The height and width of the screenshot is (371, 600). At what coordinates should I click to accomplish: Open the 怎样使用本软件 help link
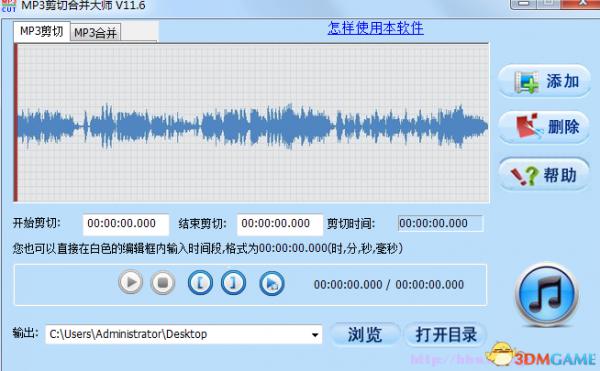pyautogui.click(x=375, y=28)
